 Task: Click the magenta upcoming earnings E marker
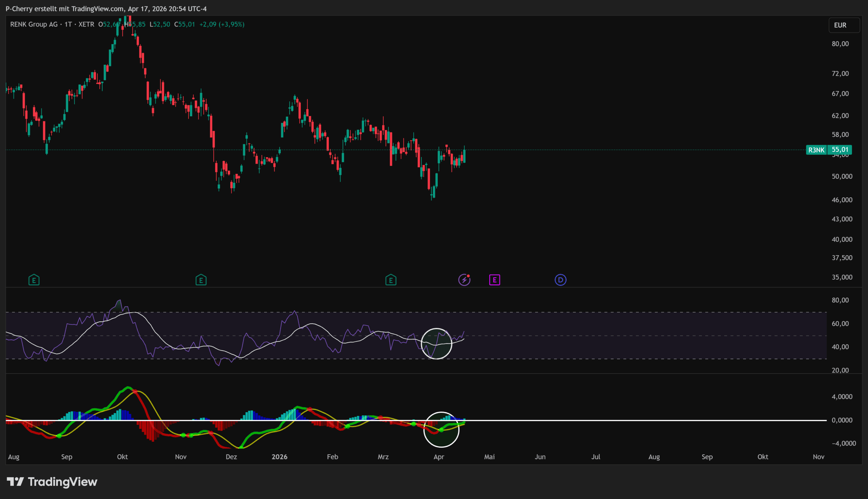494,280
